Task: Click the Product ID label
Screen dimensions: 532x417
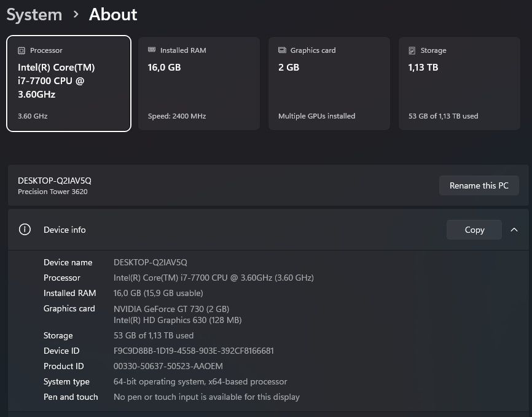Action: 63,366
